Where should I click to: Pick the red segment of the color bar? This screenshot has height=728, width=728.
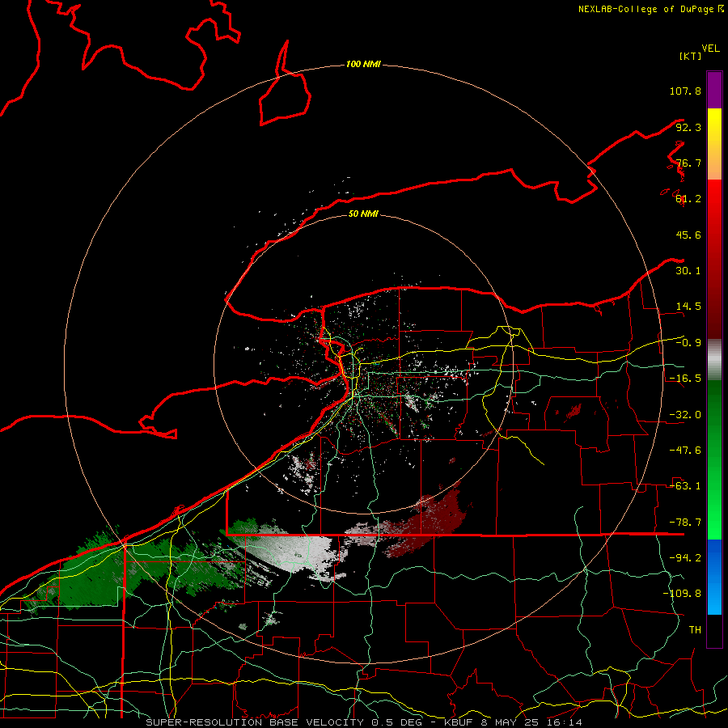click(x=714, y=259)
